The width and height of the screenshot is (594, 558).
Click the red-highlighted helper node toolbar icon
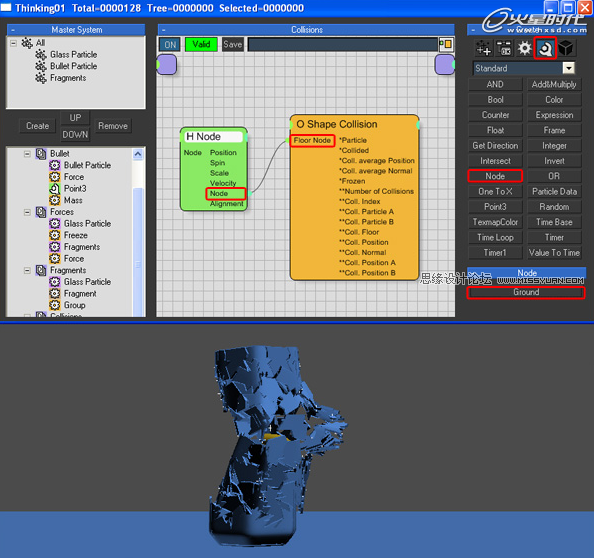pos(545,48)
